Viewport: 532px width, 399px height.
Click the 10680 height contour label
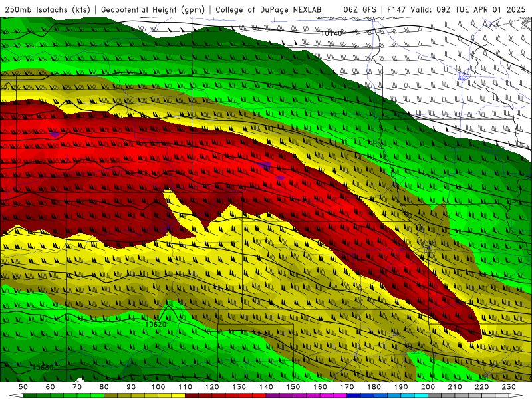click(43, 368)
